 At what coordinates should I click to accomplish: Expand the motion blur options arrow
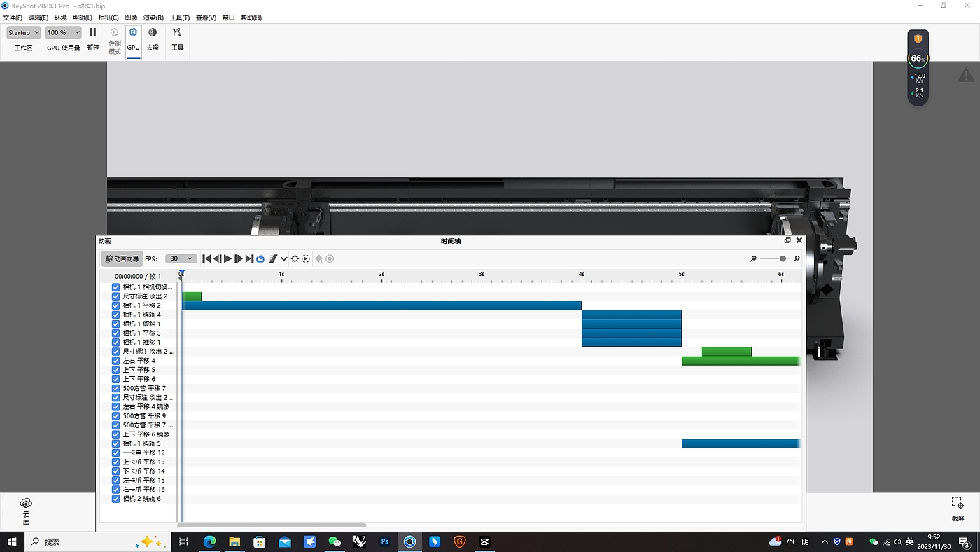[x=283, y=258]
